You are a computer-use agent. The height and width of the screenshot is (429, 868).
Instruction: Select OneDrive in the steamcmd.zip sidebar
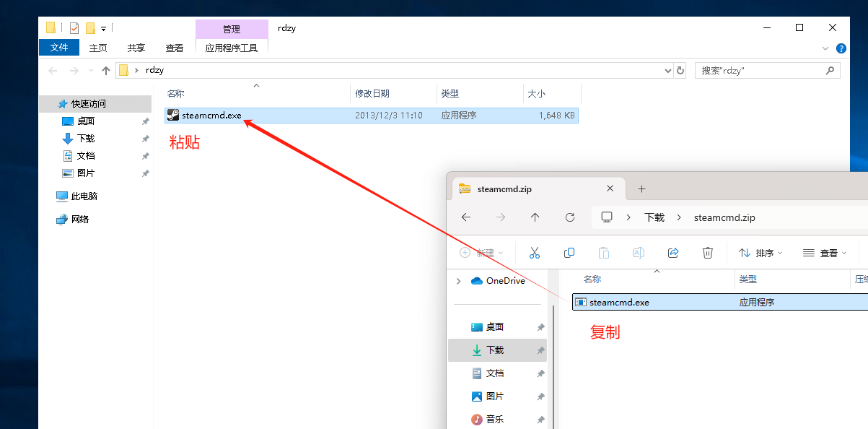pyautogui.click(x=498, y=281)
